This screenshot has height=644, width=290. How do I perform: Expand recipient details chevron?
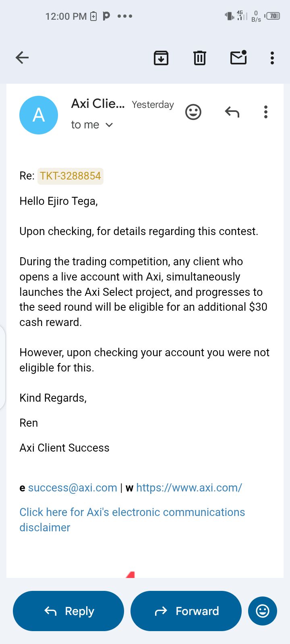pyautogui.click(x=109, y=125)
